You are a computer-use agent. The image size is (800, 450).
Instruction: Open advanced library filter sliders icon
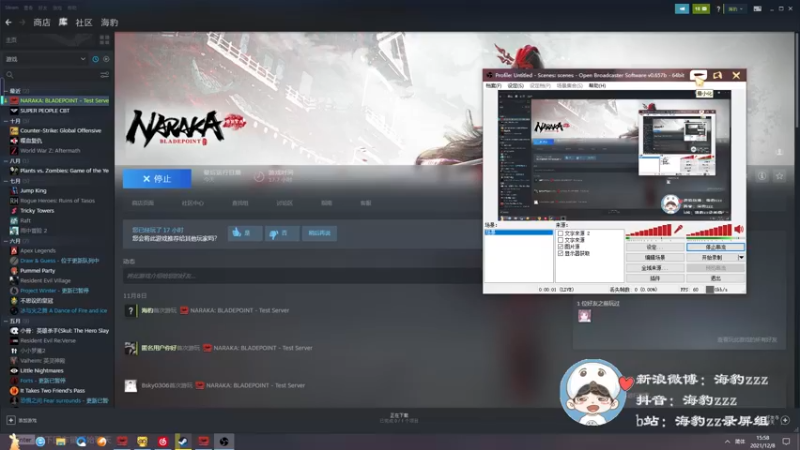pos(105,75)
